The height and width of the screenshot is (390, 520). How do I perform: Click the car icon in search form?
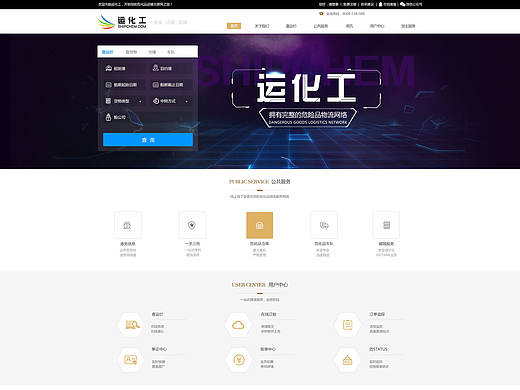(x=108, y=68)
